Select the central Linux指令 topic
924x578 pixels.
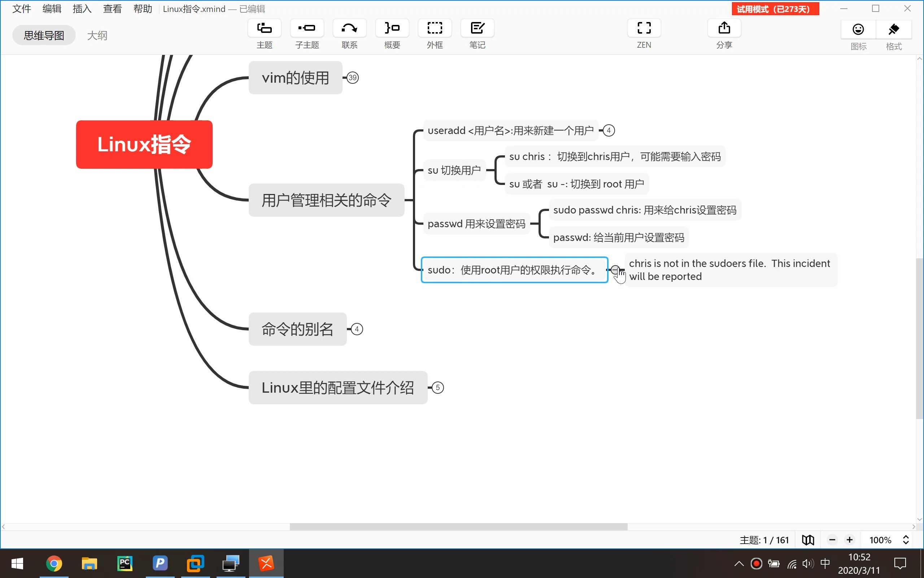[x=144, y=144]
